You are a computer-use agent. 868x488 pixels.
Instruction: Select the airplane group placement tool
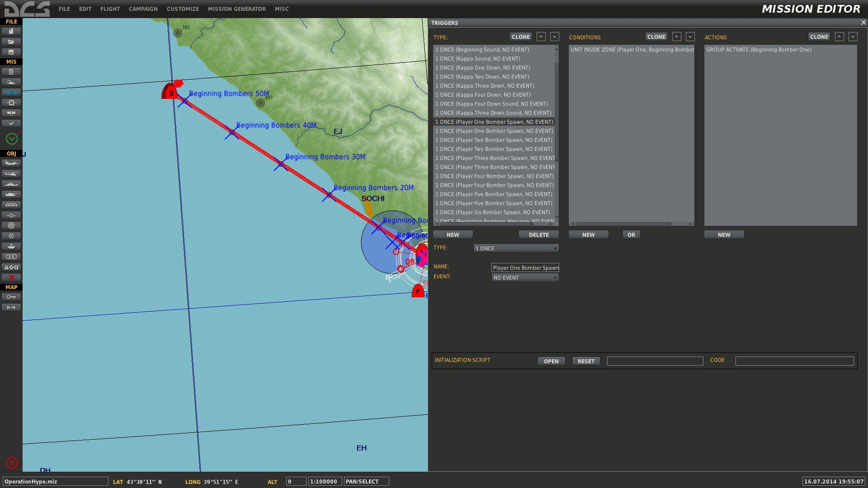pos(11,163)
